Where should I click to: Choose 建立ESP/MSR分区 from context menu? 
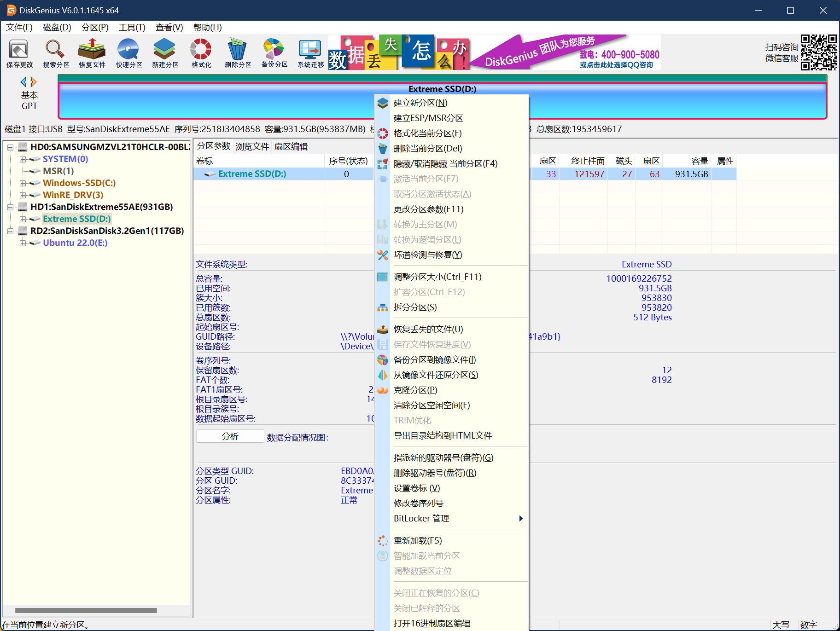tap(452, 118)
